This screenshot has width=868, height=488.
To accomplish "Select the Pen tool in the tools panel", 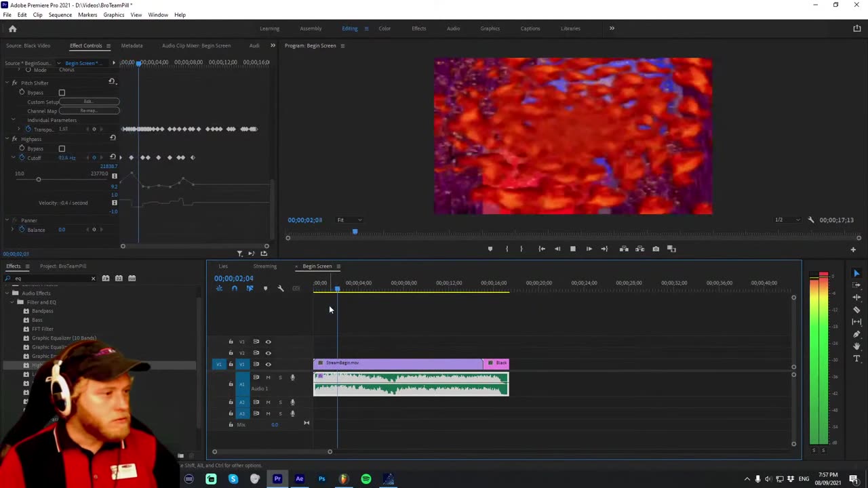I will pyautogui.click(x=856, y=334).
